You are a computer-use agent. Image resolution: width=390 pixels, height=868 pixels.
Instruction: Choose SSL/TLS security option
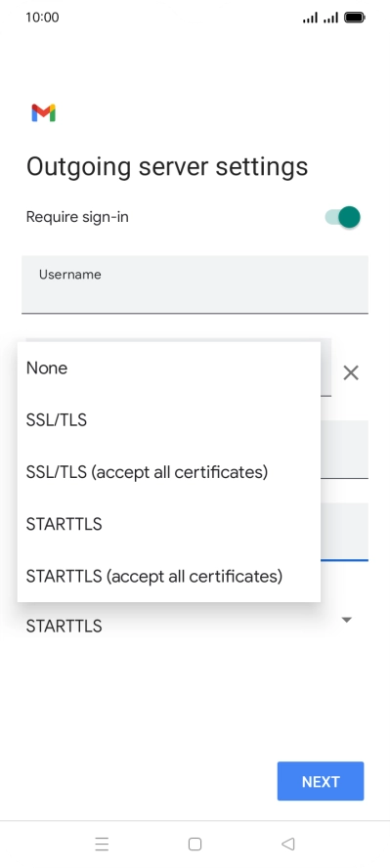(x=169, y=420)
